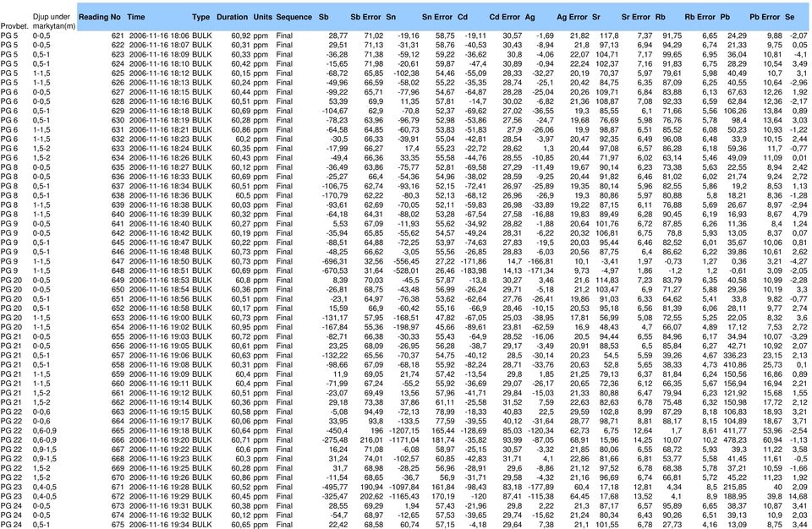Click Sb value -495,77
812x529 pixels.
[x=334, y=487]
